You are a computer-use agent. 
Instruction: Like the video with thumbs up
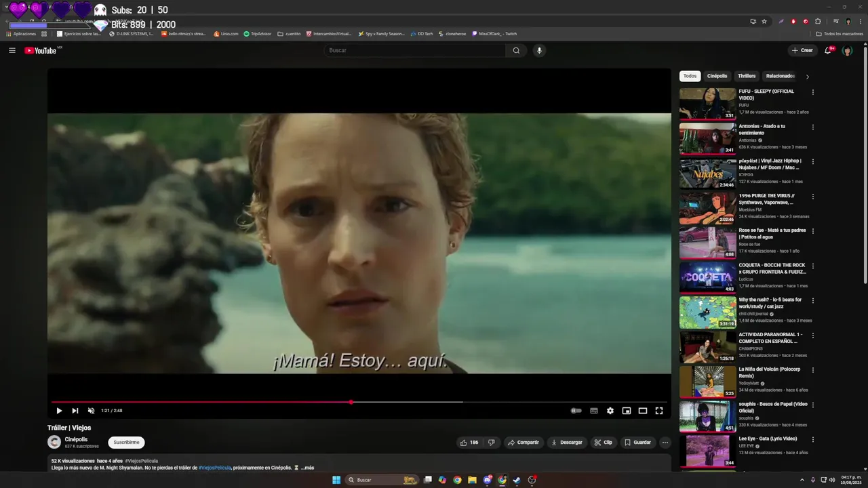coord(469,443)
